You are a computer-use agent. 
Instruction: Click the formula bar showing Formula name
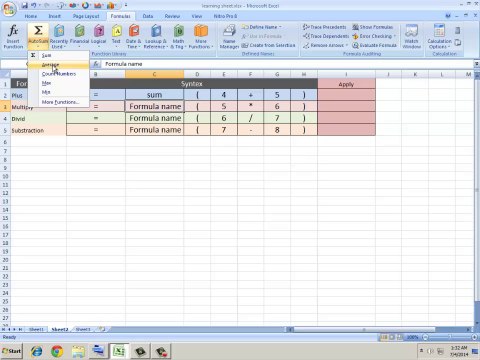click(x=287, y=64)
